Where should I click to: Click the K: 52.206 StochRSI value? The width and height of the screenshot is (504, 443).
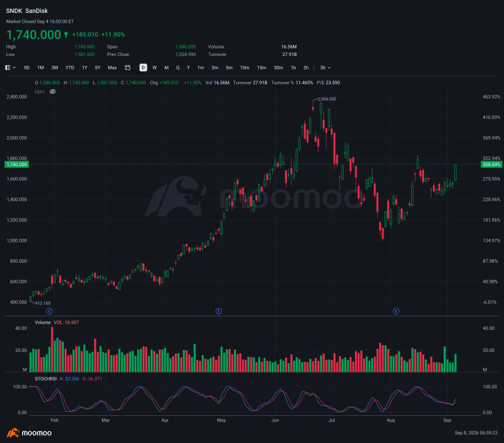[x=69, y=378]
